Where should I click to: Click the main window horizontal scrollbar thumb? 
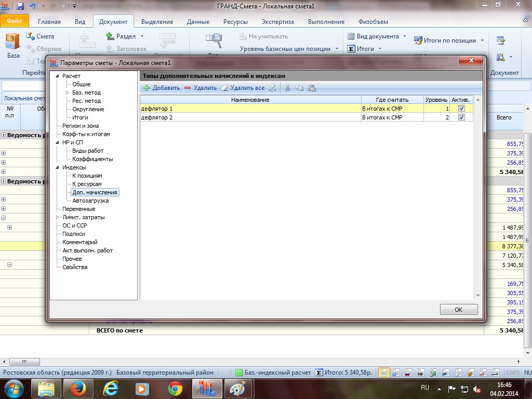[24, 362]
